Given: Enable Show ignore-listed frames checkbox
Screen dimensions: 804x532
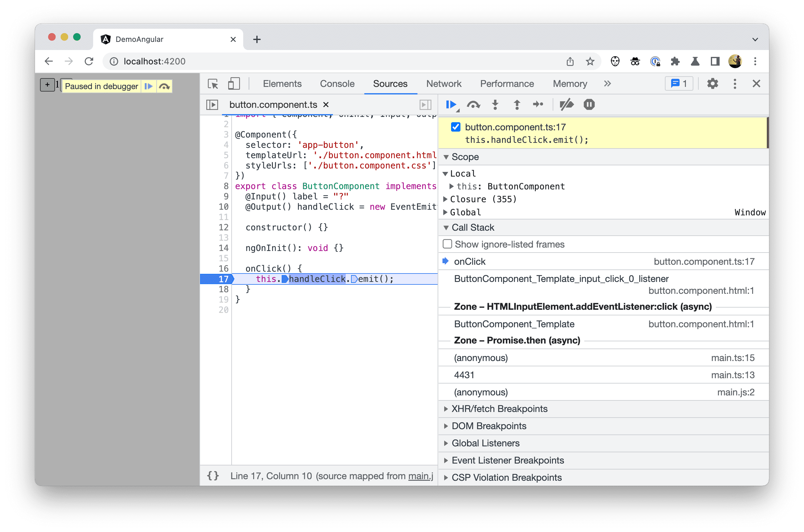Looking at the screenshot, I should click(x=446, y=244).
